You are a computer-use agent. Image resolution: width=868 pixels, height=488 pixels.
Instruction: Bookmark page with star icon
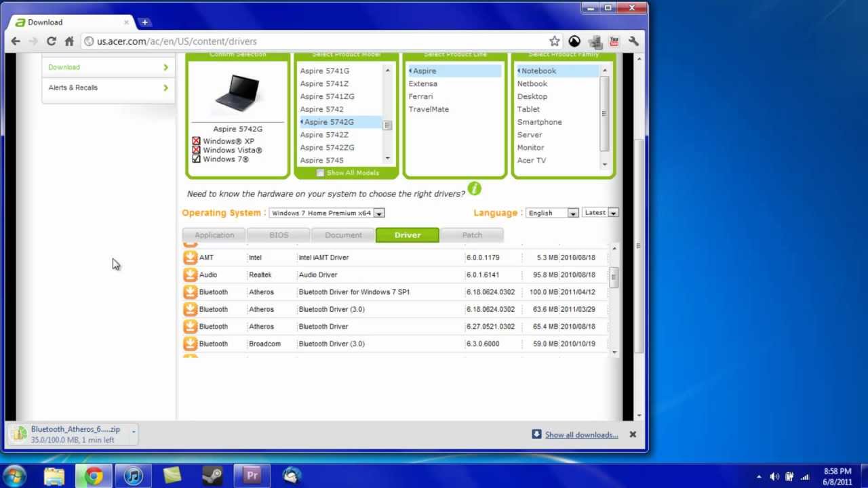pos(555,41)
